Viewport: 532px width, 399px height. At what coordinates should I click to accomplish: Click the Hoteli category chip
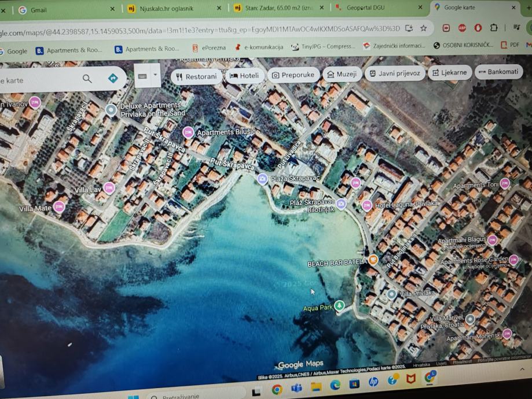pos(244,75)
